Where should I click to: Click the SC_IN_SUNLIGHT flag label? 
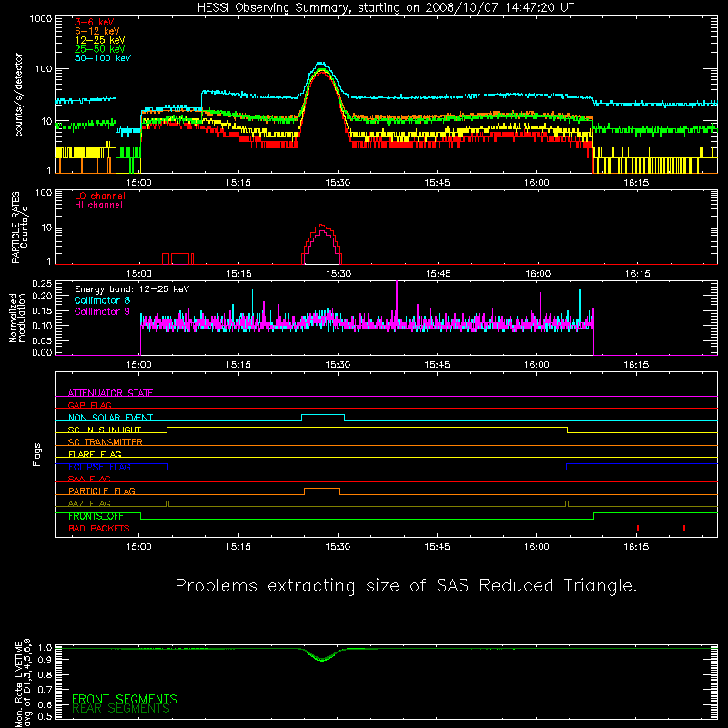pyautogui.click(x=105, y=430)
